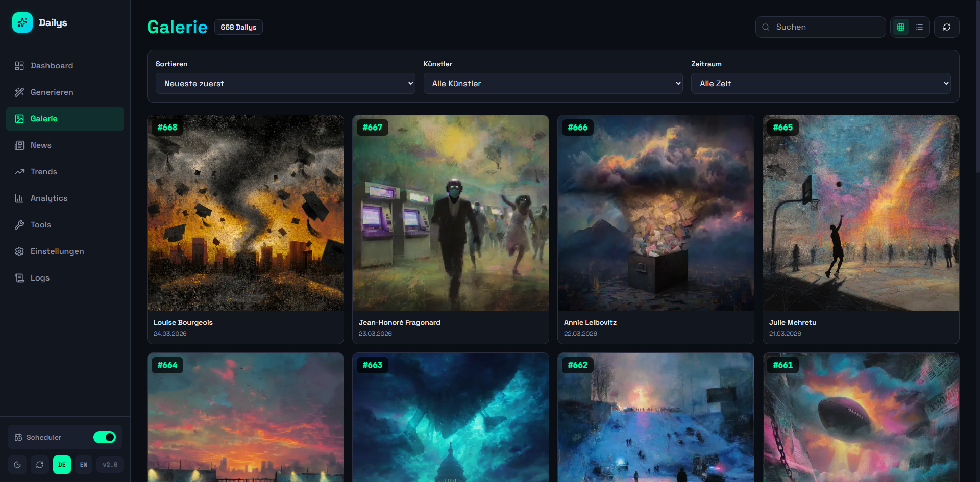Disable the Scheduler switch
Viewport: 980px width, 482px height.
105,437
